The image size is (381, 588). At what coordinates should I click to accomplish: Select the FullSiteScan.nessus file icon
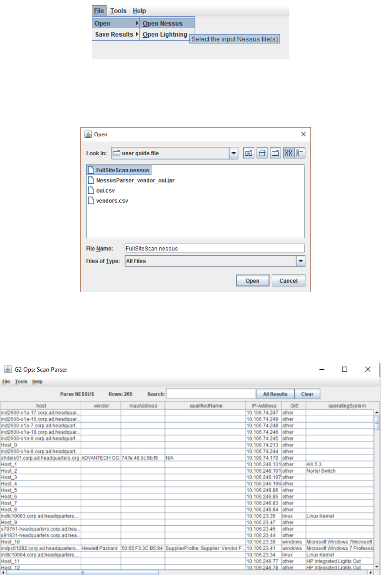[x=91, y=170]
